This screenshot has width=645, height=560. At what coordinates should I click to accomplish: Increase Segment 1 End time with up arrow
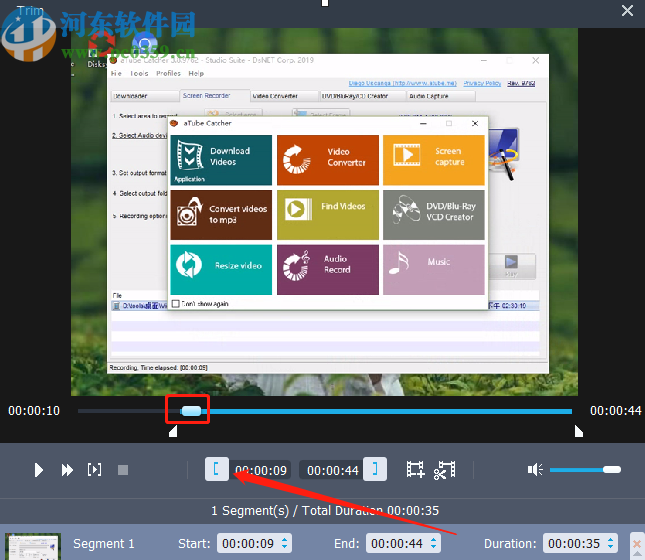[x=434, y=539]
